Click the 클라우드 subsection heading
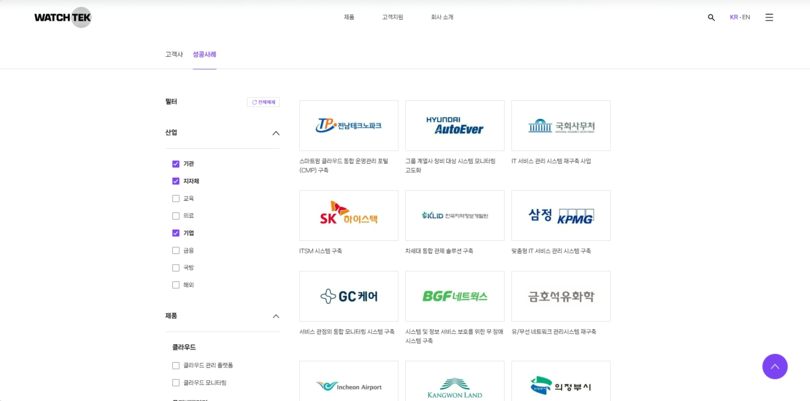This screenshot has height=401, width=810. pyautogui.click(x=184, y=347)
